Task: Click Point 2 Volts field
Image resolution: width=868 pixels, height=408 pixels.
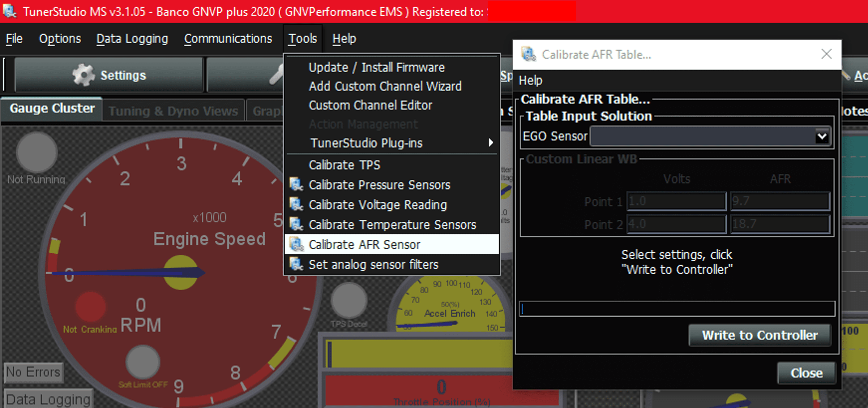Action: coord(676,224)
